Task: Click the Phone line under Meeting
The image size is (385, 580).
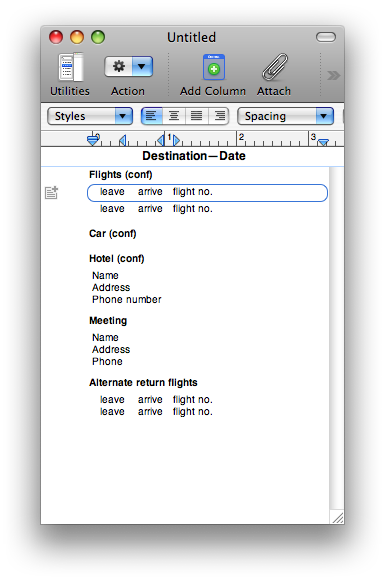Action: coord(107,361)
